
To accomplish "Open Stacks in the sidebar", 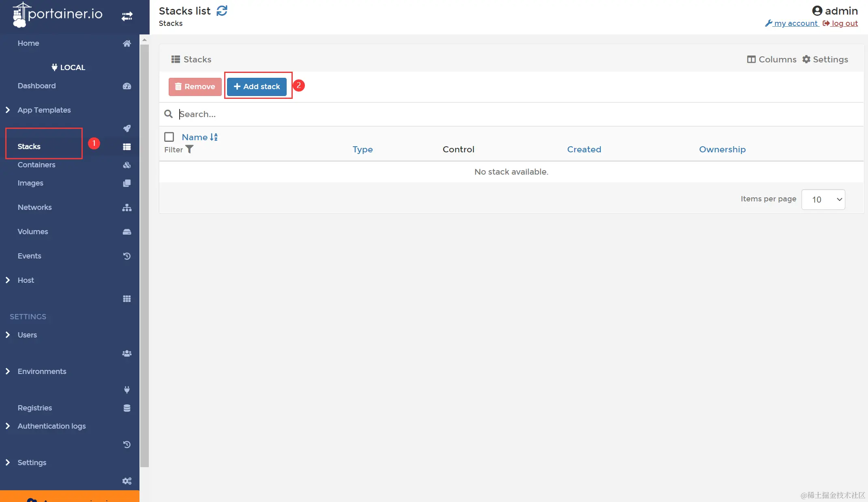I will click(x=29, y=147).
